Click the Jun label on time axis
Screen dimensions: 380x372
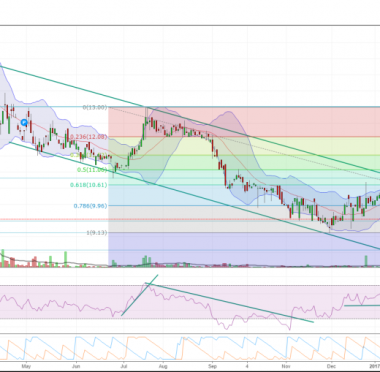(76, 365)
